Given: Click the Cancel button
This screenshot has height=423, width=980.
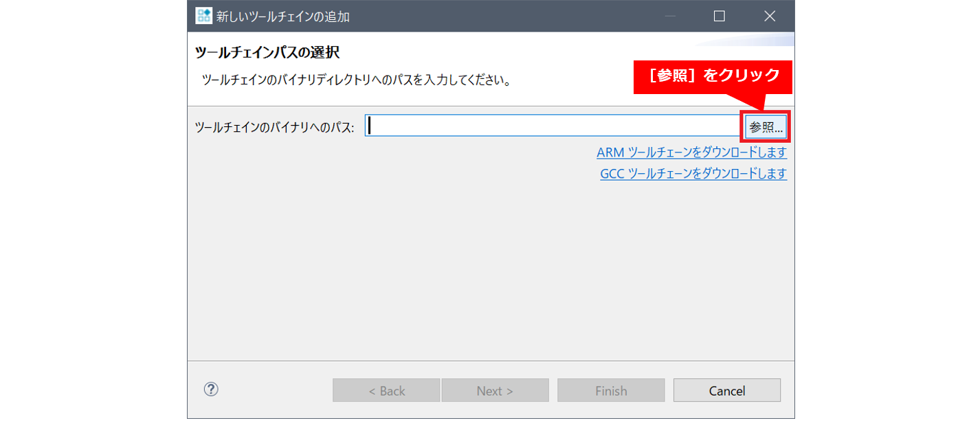Looking at the screenshot, I should coord(727,390).
